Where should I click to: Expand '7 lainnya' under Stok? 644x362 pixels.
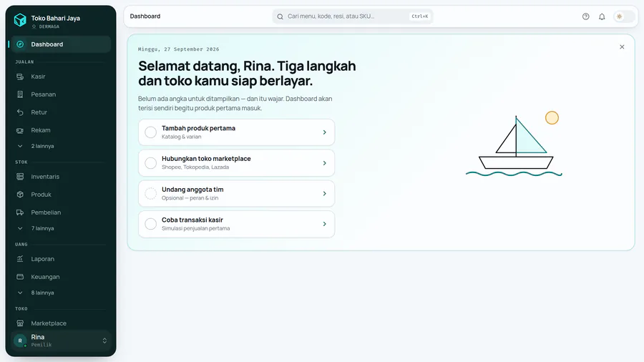click(x=60, y=228)
